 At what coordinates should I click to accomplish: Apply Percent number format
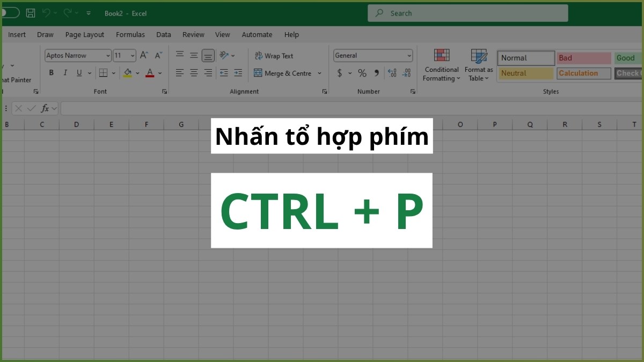tap(362, 73)
